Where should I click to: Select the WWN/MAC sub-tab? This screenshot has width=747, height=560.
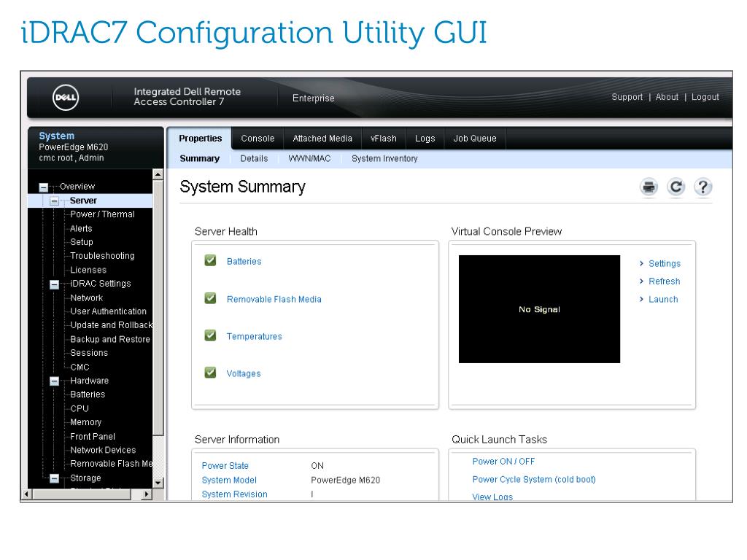click(309, 158)
